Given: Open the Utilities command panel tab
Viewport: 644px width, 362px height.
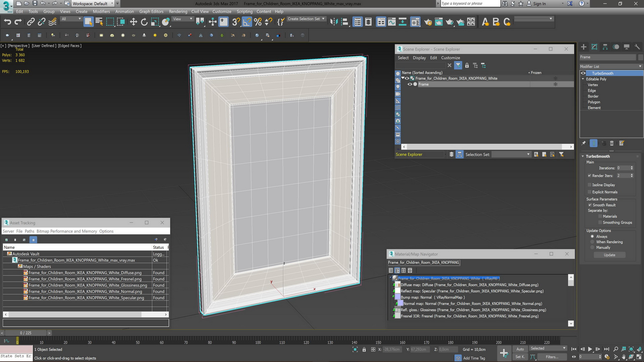Looking at the screenshot, I should [x=637, y=47].
